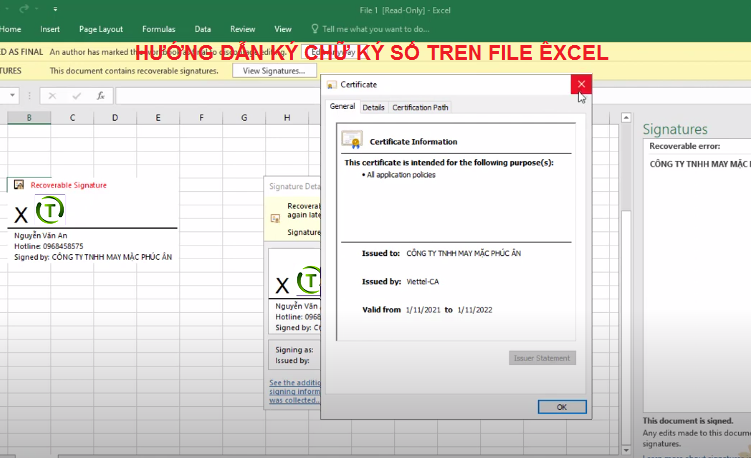Viewport: 751px width, 458px height.
Task: Open the Data ribbon tab
Action: pyautogui.click(x=203, y=29)
